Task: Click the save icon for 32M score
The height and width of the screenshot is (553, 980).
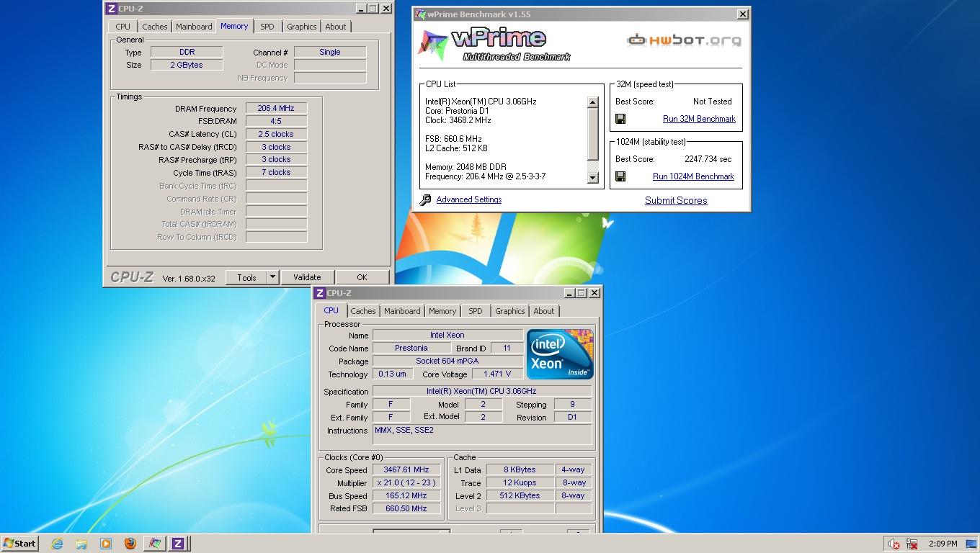Action: click(620, 119)
